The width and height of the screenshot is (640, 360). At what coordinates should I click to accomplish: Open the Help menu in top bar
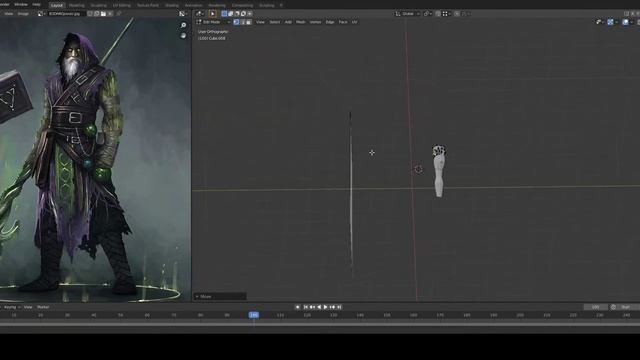[x=36, y=4]
